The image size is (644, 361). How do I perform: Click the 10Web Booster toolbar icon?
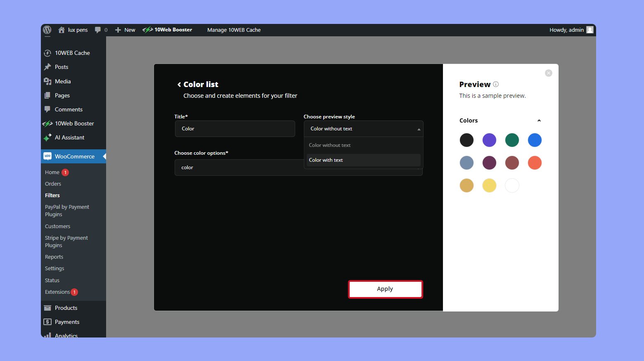pos(148,30)
